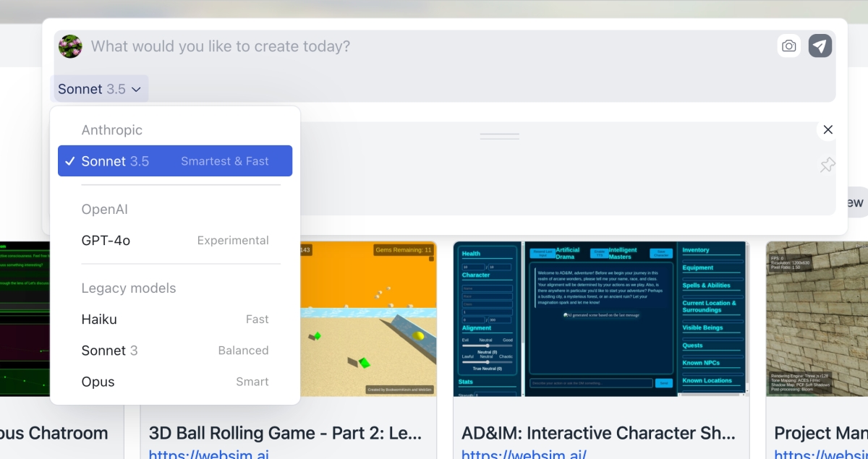
Task: Open websim.ai link under AD&IM card
Action: (524, 454)
